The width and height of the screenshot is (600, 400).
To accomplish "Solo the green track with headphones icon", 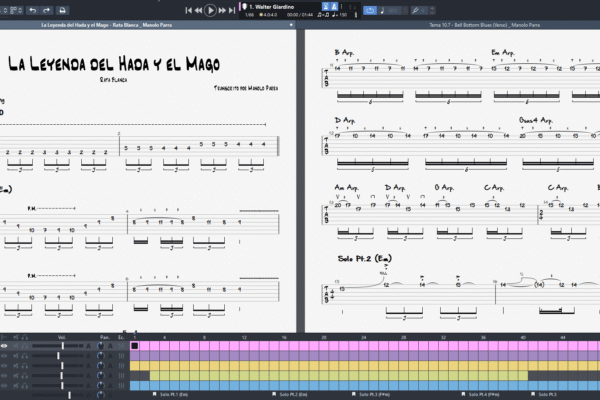I will click(x=24, y=376).
